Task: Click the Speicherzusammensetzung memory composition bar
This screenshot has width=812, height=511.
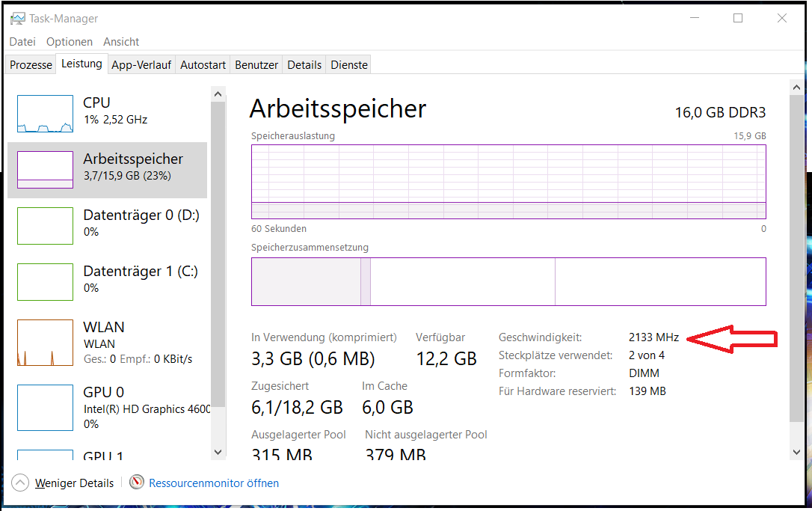Action: click(508, 282)
